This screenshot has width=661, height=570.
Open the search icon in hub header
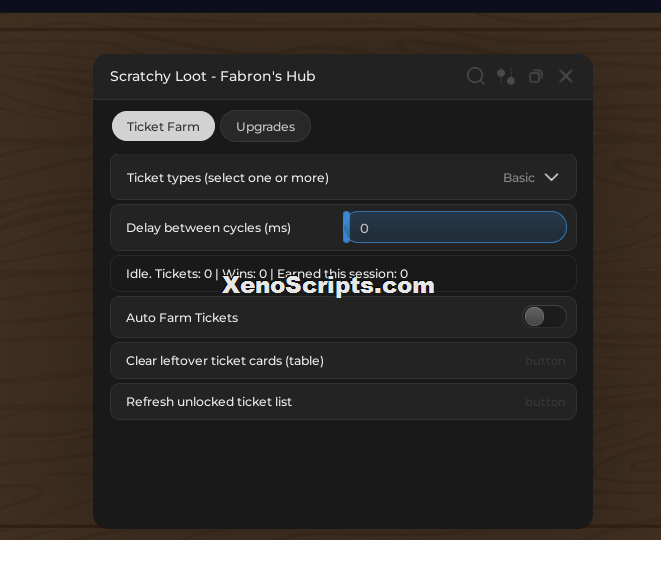[476, 76]
